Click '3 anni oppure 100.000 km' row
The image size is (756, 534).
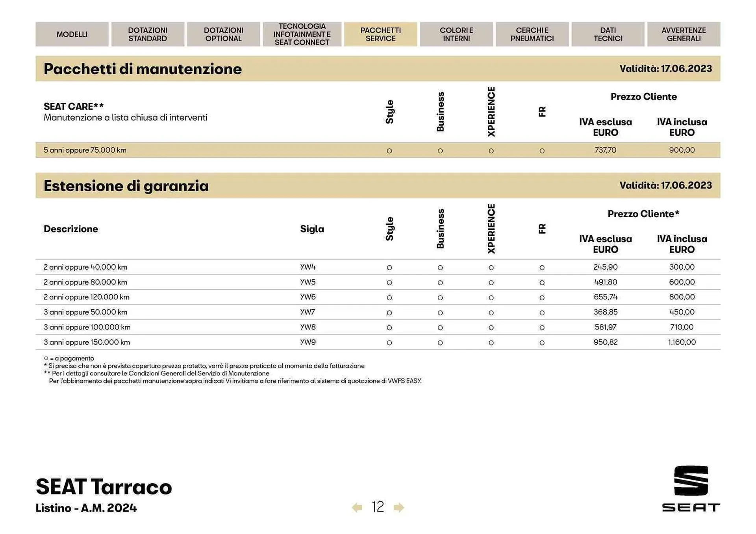pyautogui.click(x=378, y=327)
